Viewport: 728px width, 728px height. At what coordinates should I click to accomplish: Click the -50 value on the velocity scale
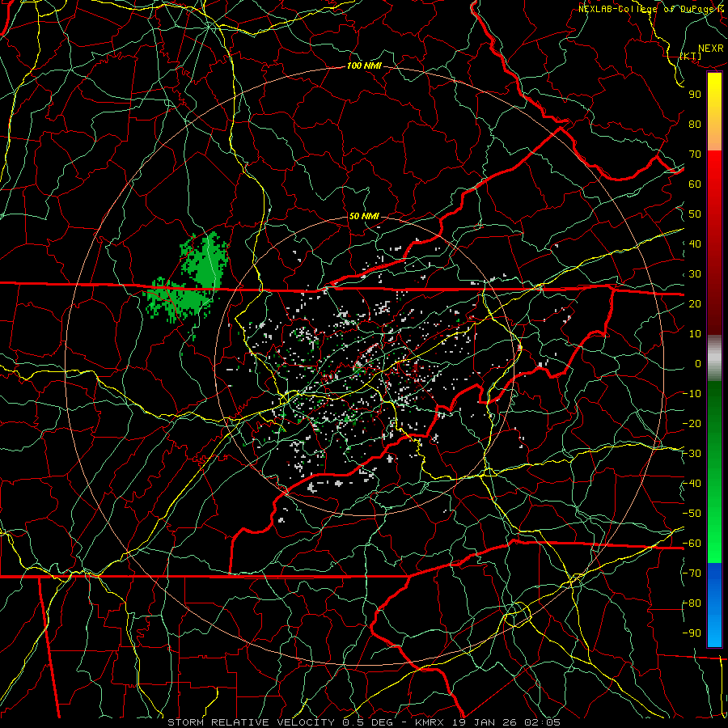click(x=692, y=514)
